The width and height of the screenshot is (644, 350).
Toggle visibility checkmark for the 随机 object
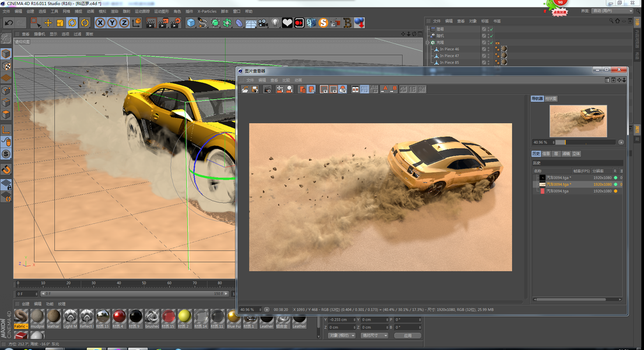click(x=491, y=36)
